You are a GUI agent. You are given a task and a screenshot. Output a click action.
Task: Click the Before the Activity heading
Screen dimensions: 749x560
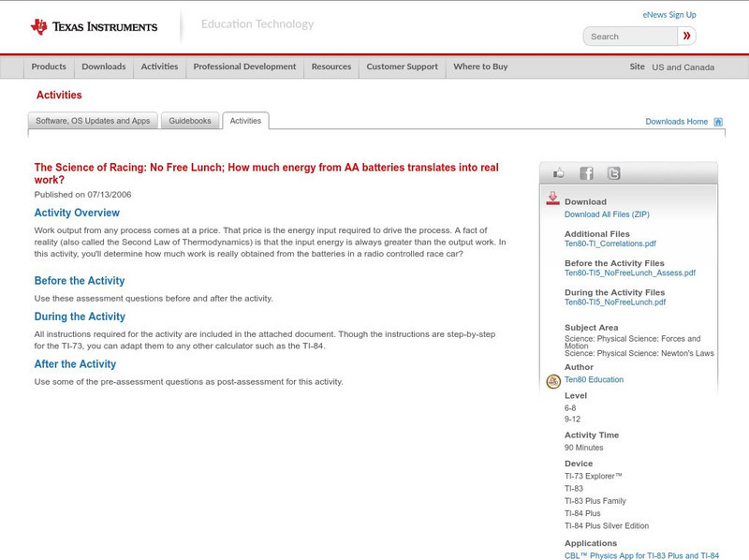pyautogui.click(x=80, y=281)
